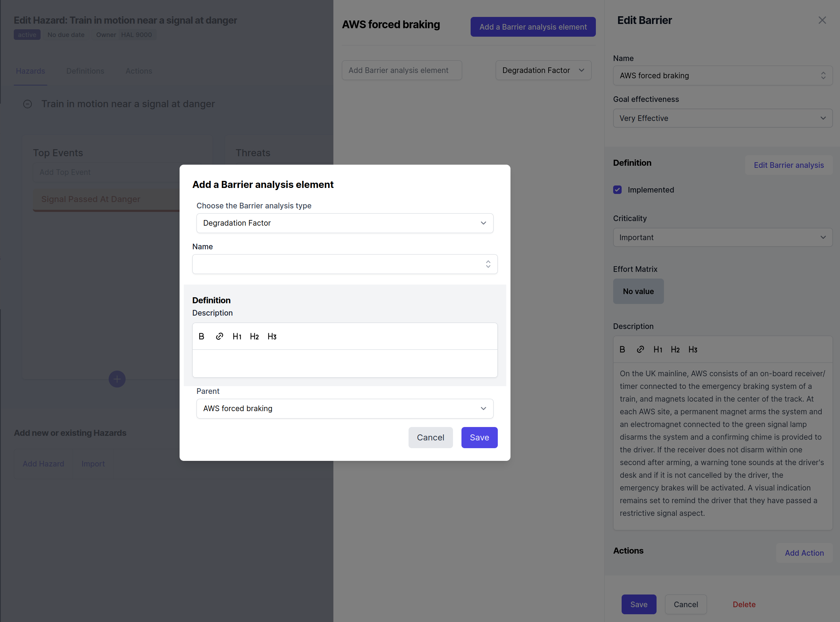This screenshot has width=840, height=622.
Task: Click Bold icon in modal description editor
Action: (201, 337)
